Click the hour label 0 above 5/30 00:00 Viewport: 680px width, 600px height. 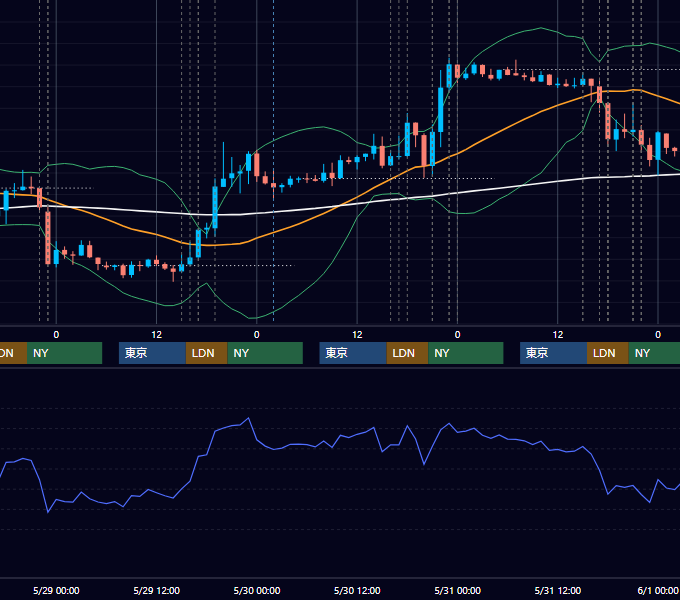click(x=257, y=335)
